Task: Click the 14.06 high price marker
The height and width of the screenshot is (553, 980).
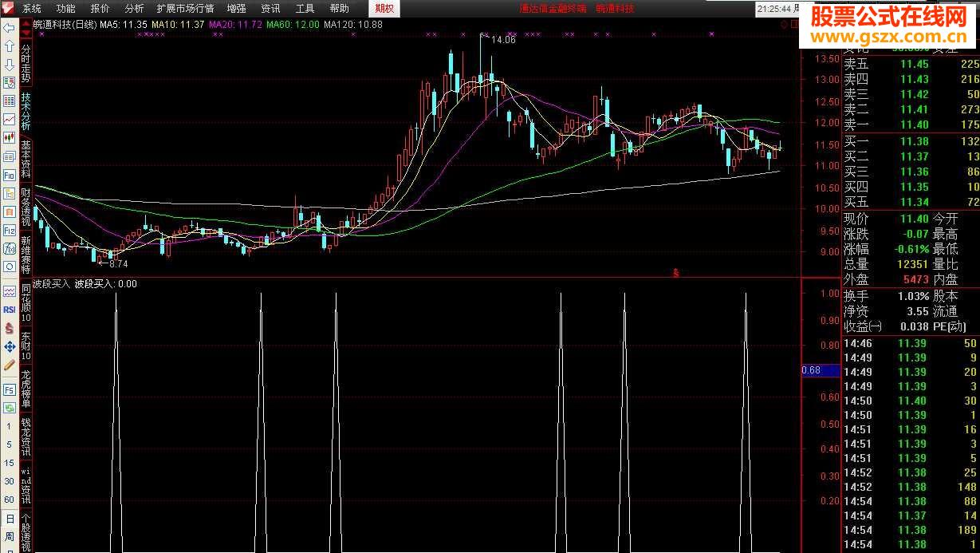Action: pos(502,40)
